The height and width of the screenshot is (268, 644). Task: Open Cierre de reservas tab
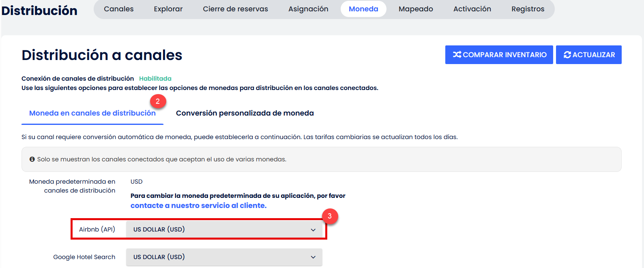click(236, 9)
